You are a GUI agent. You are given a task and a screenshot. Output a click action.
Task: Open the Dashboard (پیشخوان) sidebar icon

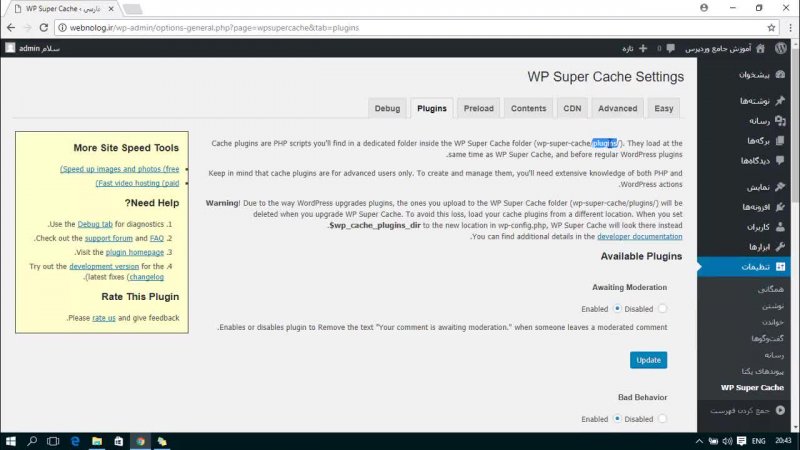click(x=779, y=75)
